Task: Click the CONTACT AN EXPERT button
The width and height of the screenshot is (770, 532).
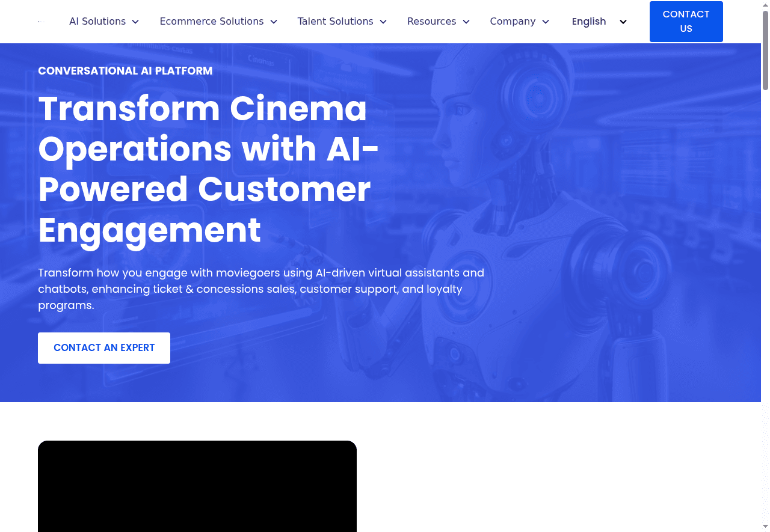Action: [x=104, y=348]
